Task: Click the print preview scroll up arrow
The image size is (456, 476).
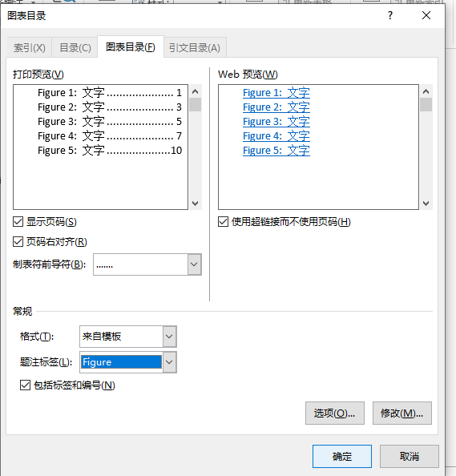Action: 196,91
